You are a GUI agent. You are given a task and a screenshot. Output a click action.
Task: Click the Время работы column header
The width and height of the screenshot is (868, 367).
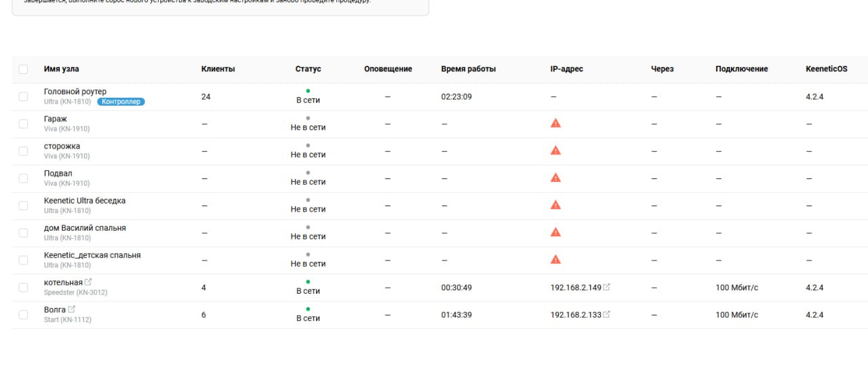pos(469,69)
